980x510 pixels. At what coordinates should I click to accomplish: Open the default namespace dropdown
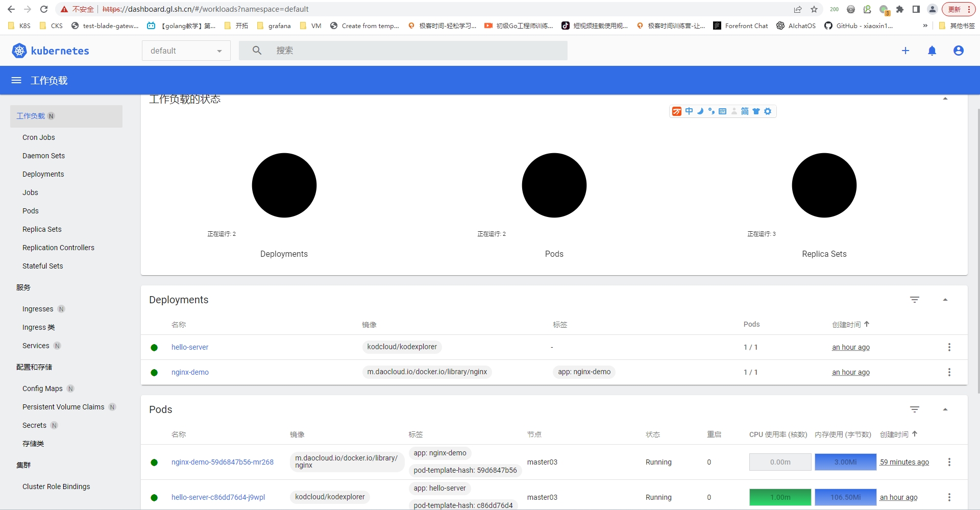point(186,51)
